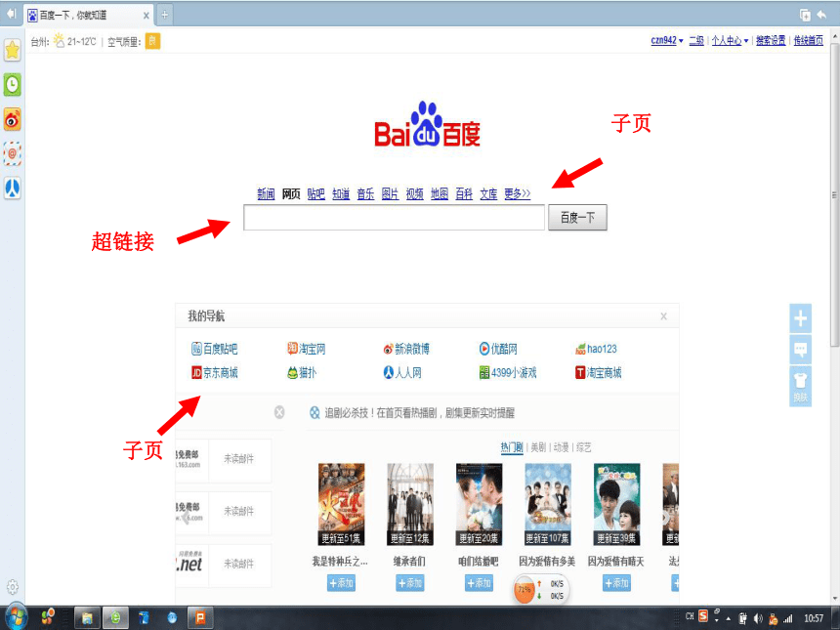
Task: Open the mail stamp sidebar icon
Action: [13, 153]
